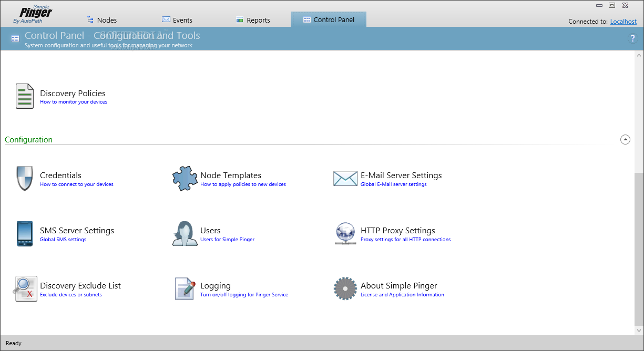This screenshot has height=351, width=644.
Task: Switch to the Reports tab
Action: point(253,19)
